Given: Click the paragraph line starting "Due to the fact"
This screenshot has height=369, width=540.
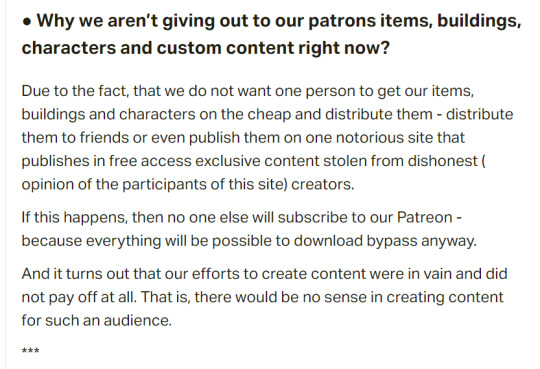Looking at the screenshot, I should click(248, 91).
